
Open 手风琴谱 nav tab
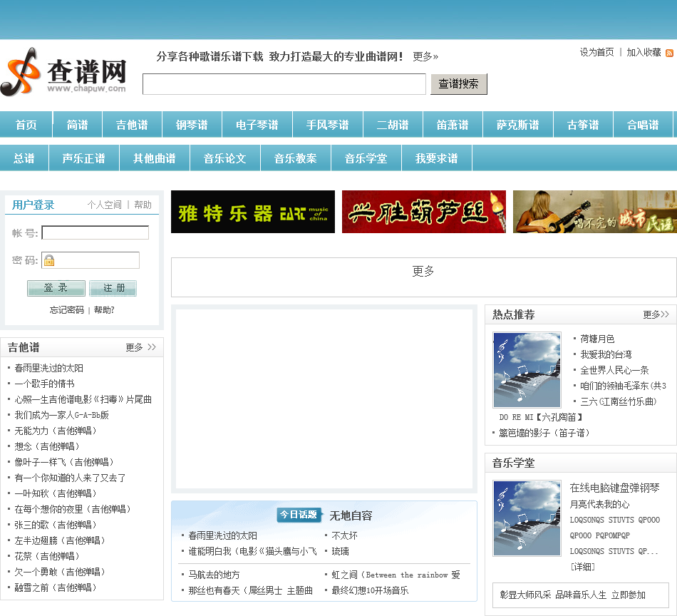tap(328, 124)
